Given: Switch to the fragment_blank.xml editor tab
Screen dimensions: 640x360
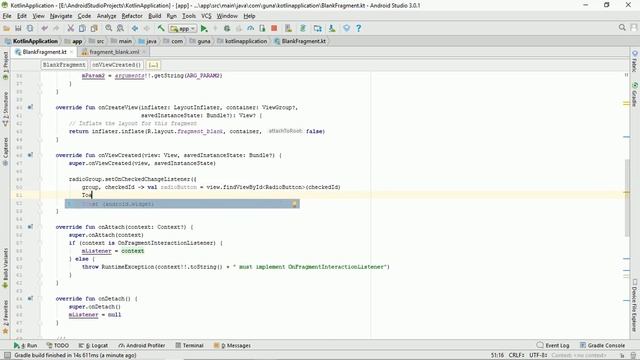Looking at the screenshot, I should click(114, 52).
